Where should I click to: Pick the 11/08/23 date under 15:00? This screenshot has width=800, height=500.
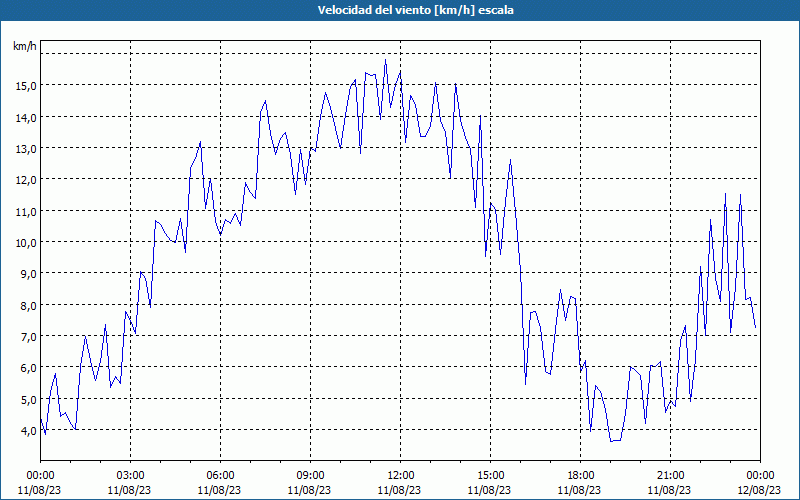coord(489,490)
